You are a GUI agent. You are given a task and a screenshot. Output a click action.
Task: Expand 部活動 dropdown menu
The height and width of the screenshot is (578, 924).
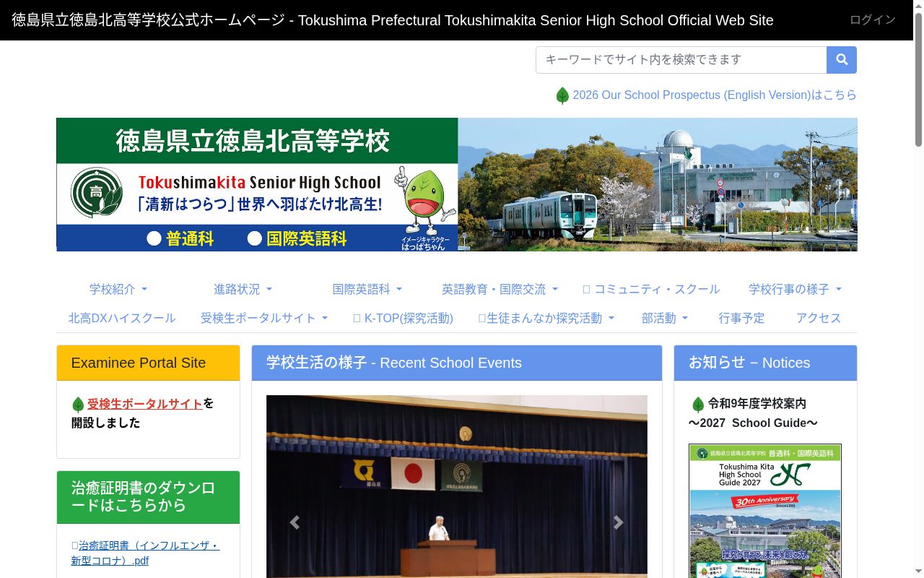(665, 318)
